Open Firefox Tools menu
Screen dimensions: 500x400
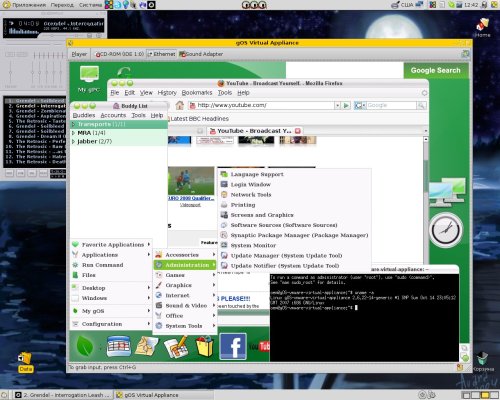pyautogui.click(x=225, y=93)
